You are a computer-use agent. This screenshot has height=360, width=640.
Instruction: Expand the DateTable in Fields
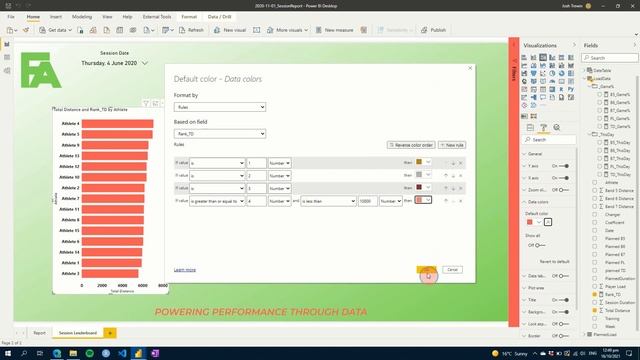coord(584,70)
